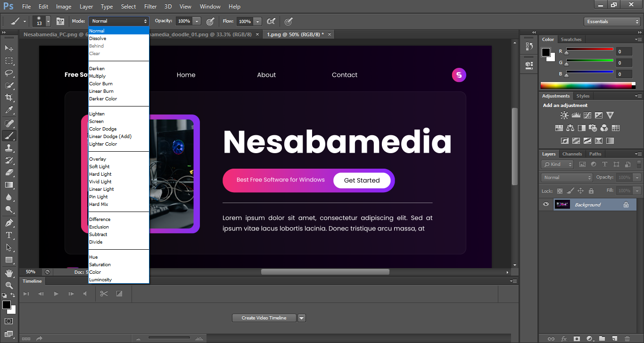Select the Zoom tool in toolbox
Screen dimensions: 644x343
[9, 285]
